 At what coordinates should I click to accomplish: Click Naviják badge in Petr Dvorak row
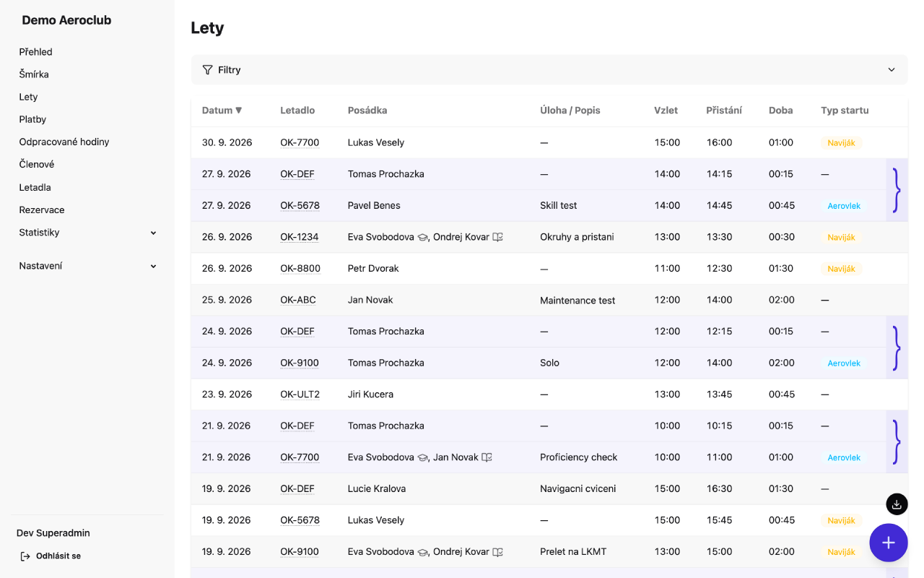pyautogui.click(x=841, y=269)
